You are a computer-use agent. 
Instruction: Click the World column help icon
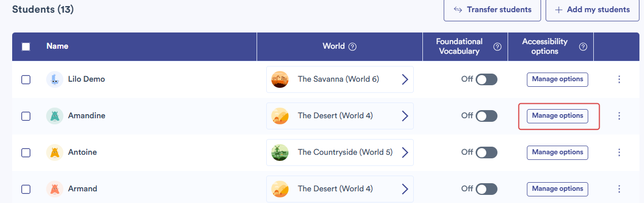point(352,47)
